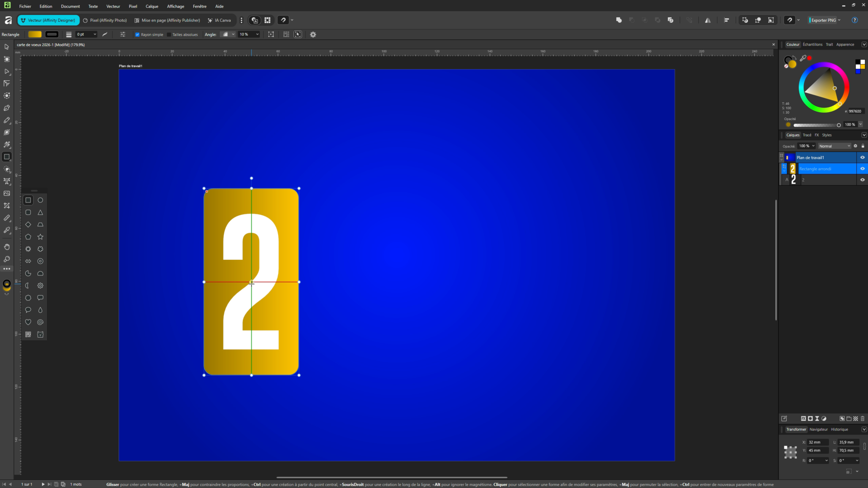Switch to the Échantillons tab
The height and width of the screenshot is (488, 868).
[x=812, y=44]
